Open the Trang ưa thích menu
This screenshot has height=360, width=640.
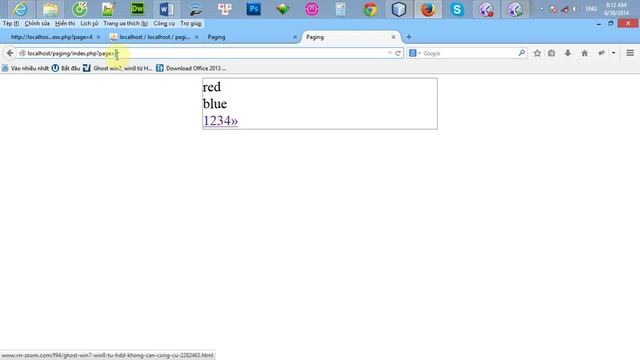click(125, 24)
